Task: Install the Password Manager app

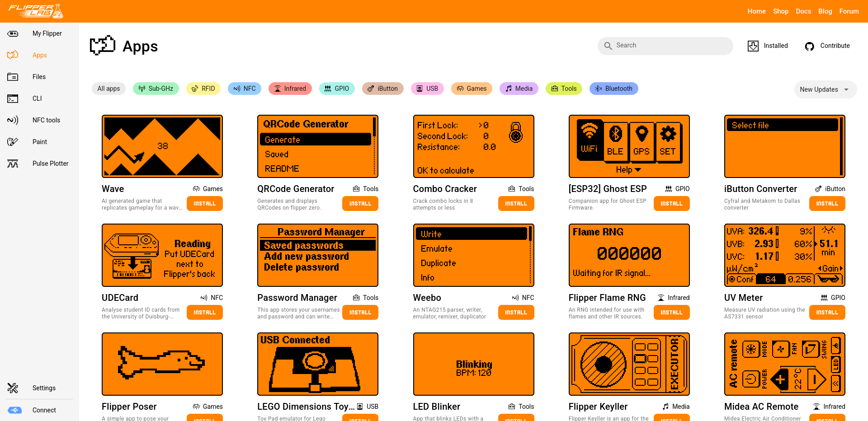Action: (x=360, y=313)
